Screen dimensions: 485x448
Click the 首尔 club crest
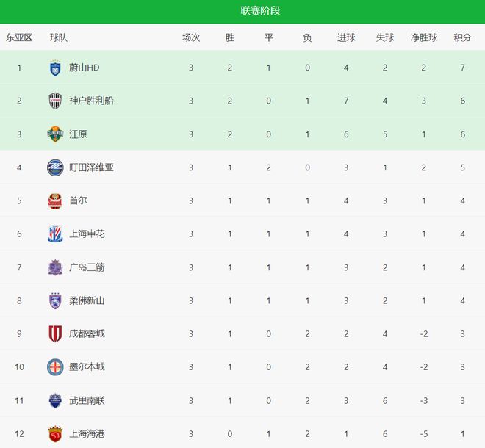pos(55,200)
